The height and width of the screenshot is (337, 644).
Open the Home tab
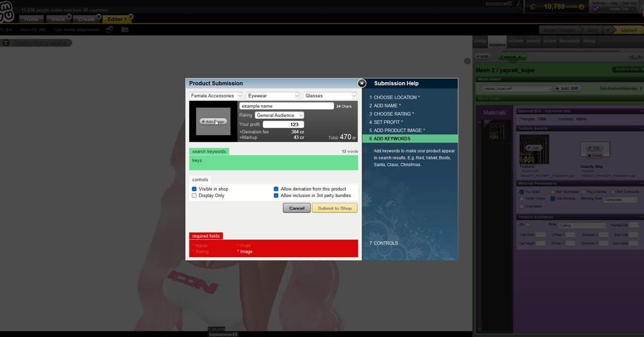tap(31, 19)
